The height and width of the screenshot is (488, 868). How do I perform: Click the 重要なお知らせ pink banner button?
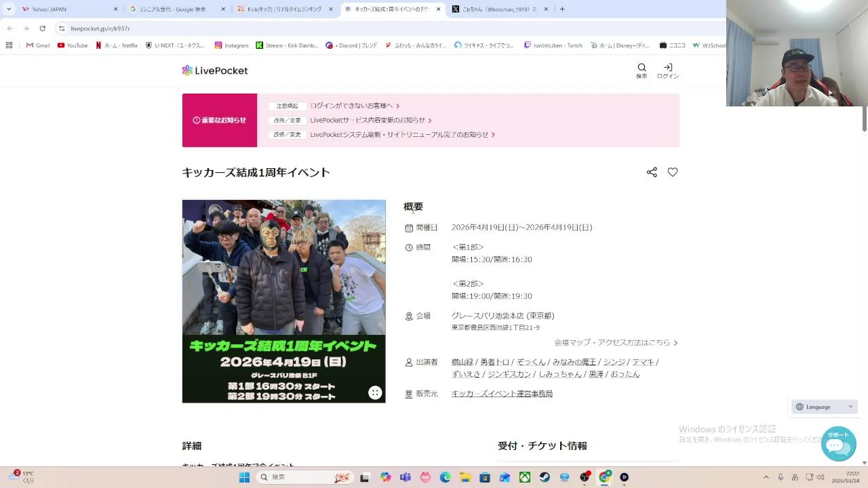pyautogui.click(x=220, y=120)
